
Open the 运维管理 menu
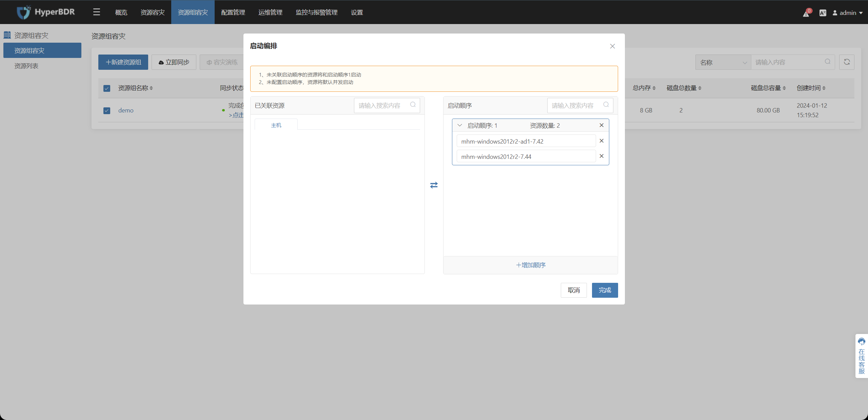click(271, 12)
